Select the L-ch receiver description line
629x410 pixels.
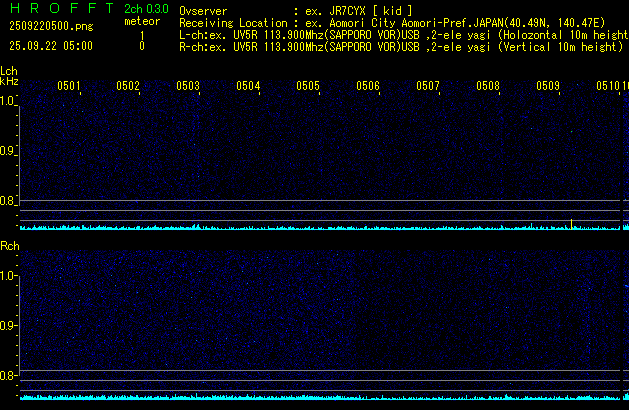coord(402,33)
